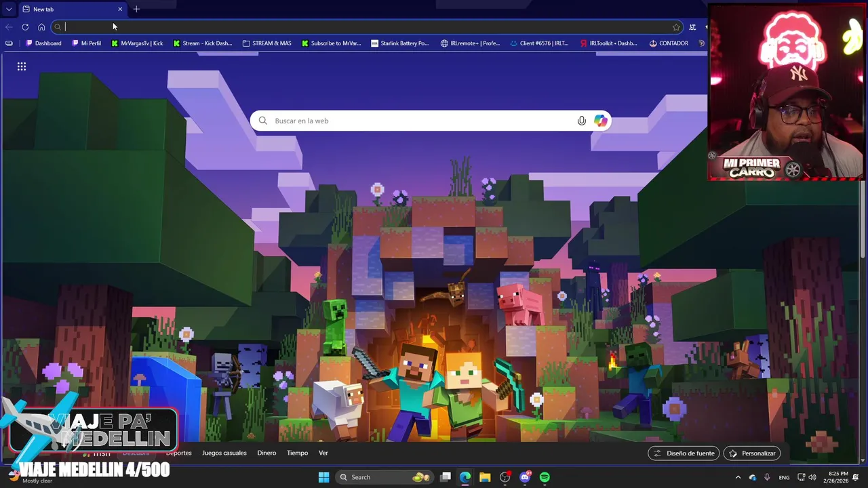Click the OneDrive cloud tray icon
The width and height of the screenshot is (868, 488).
(x=753, y=477)
